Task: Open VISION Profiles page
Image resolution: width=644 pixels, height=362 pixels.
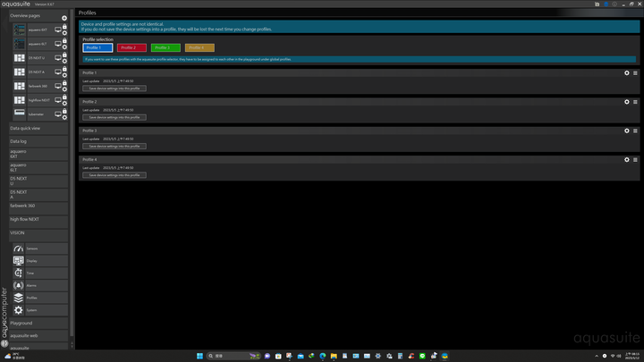Action: [x=40, y=298]
